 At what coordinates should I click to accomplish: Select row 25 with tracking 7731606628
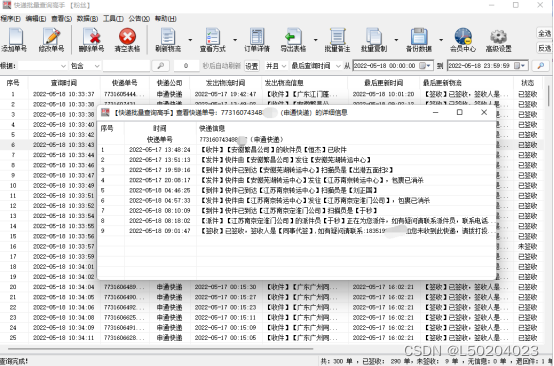(272, 338)
